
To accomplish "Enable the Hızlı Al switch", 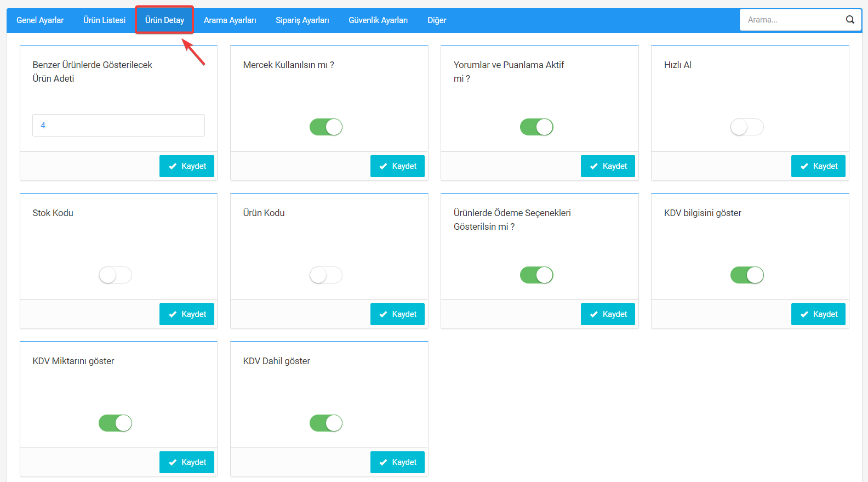I will tap(747, 127).
